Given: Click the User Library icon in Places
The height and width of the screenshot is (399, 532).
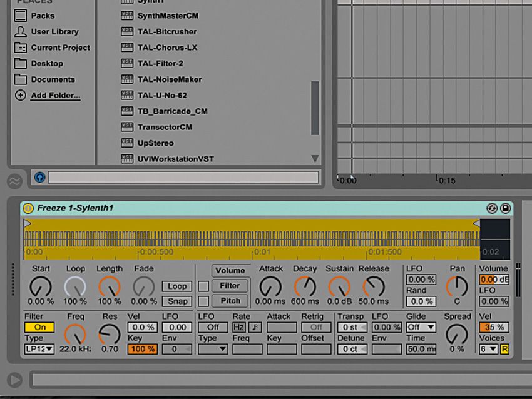Looking at the screenshot, I should coord(21,31).
